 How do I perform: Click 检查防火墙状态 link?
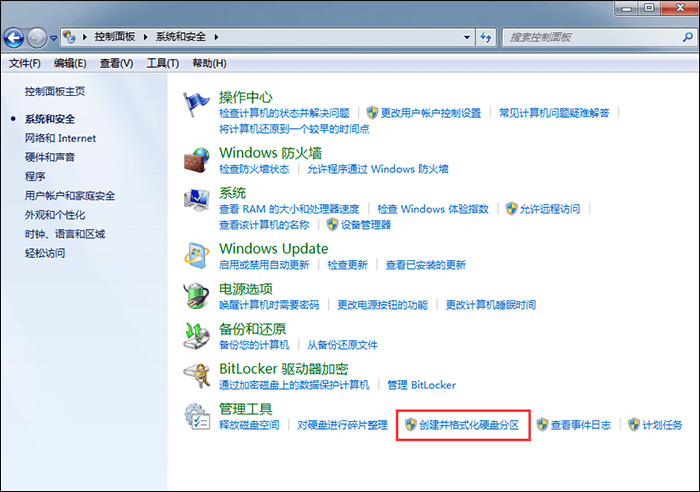254,169
